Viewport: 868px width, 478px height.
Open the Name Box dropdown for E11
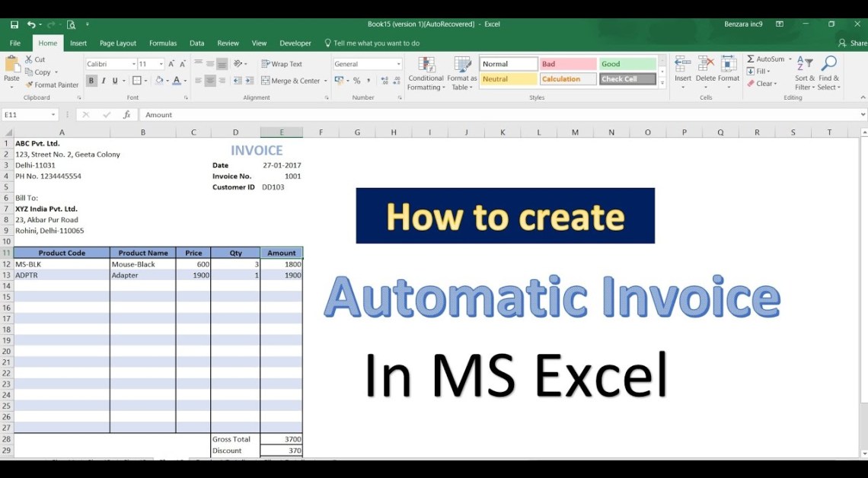(x=53, y=115)
